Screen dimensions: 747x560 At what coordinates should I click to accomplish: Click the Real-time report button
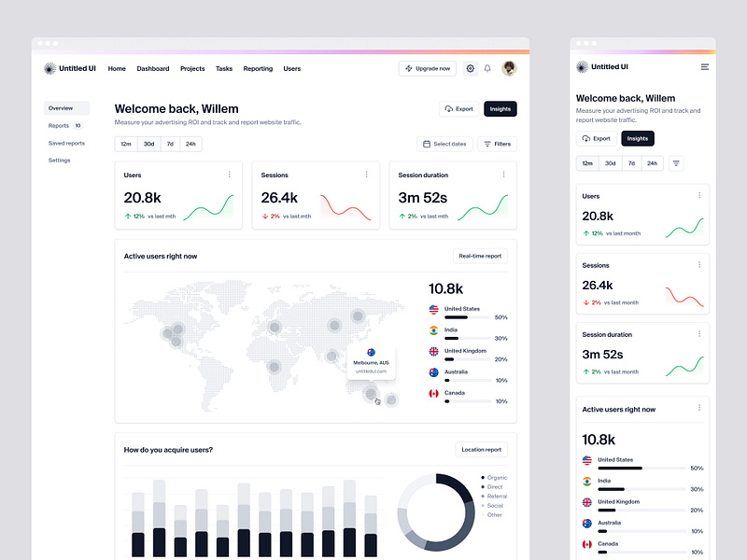click(480, 256)
